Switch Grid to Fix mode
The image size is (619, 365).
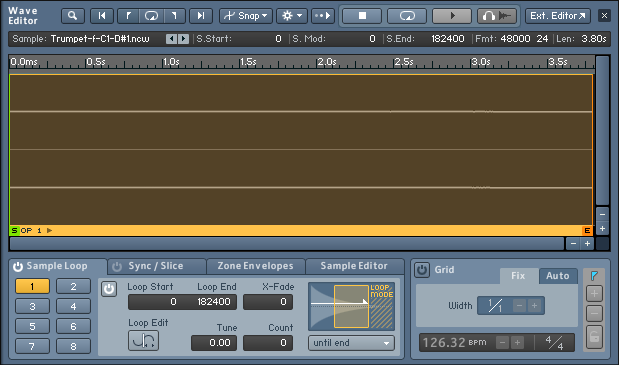(518, 276)
